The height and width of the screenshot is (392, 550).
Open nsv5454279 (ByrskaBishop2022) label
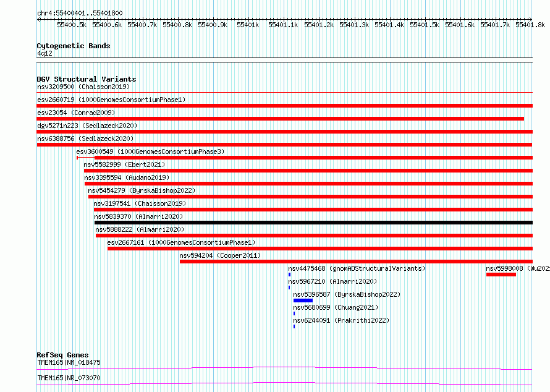coord(142,190)
